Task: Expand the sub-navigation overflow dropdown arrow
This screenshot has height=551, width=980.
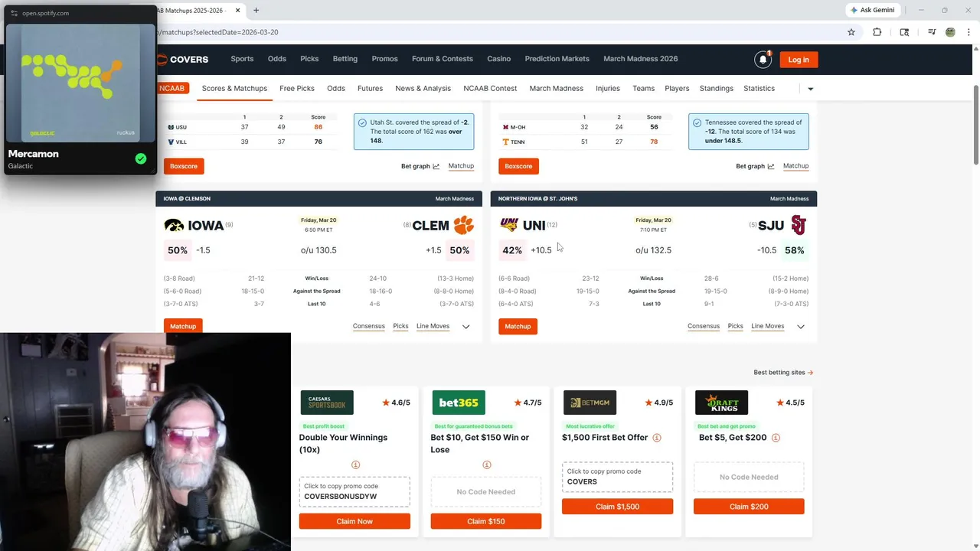Action: (x=810, y=89)
